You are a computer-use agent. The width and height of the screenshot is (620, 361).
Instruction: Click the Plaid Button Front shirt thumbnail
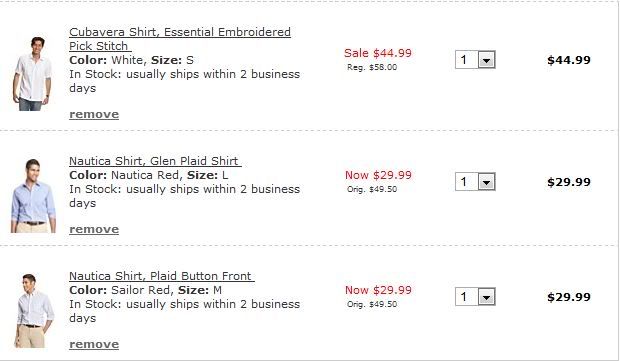pyautogui.click(x=34, y=311)
